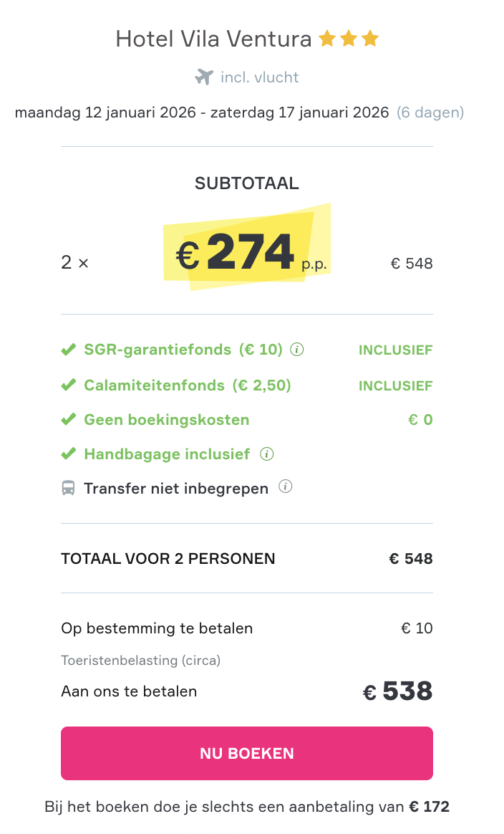Image resolution: width=504 pixels, height=834 pixels.
Task: Click the airplane icon next to 'incl. vlucht'
Action: [203, 77]
